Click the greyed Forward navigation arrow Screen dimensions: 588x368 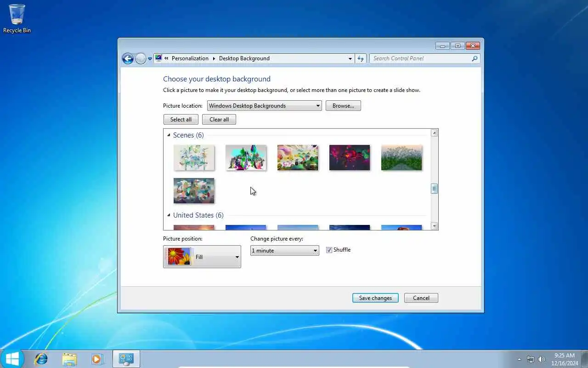click(x=141, y=58)
